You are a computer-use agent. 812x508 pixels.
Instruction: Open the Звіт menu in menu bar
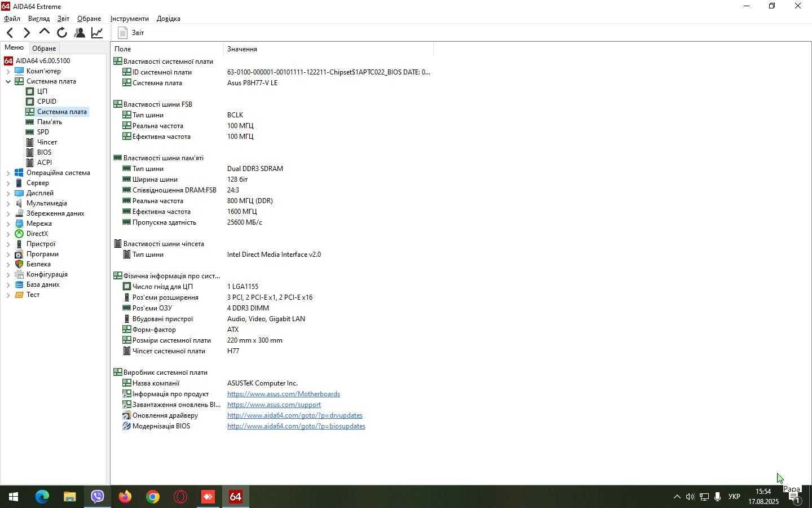pyautogui.click(x=63, y=19)
